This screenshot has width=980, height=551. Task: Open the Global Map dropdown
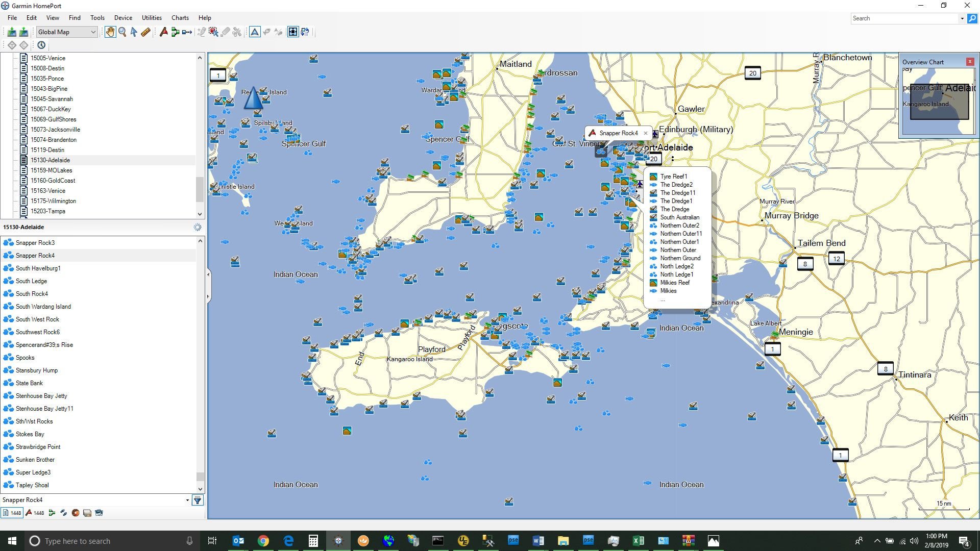(x=67, y=32)
